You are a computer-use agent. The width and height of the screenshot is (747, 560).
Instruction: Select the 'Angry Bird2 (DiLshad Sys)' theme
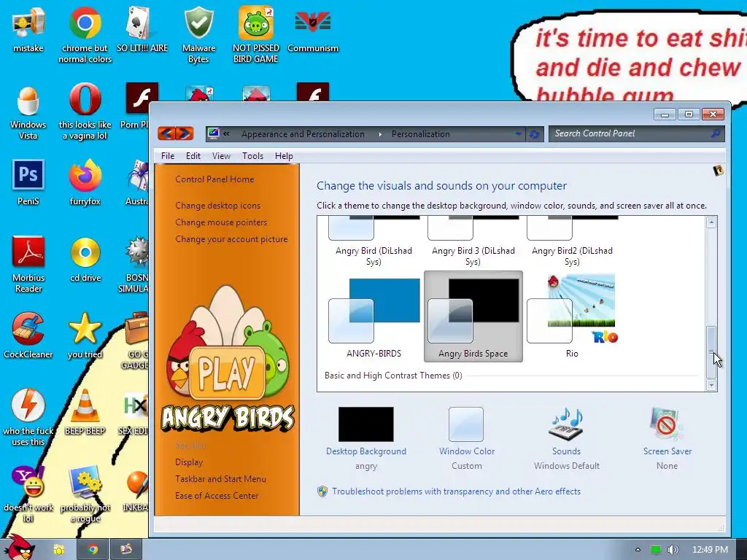pos(572,241)
